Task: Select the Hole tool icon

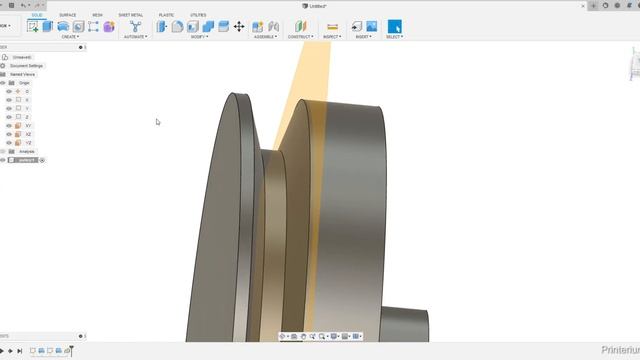Action: (x=78, y=27)
